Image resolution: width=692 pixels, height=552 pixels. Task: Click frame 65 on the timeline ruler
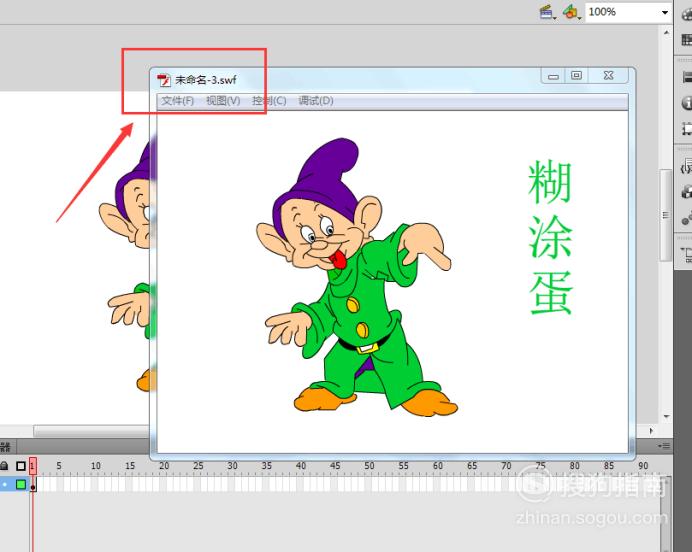(x=472, y=466)
